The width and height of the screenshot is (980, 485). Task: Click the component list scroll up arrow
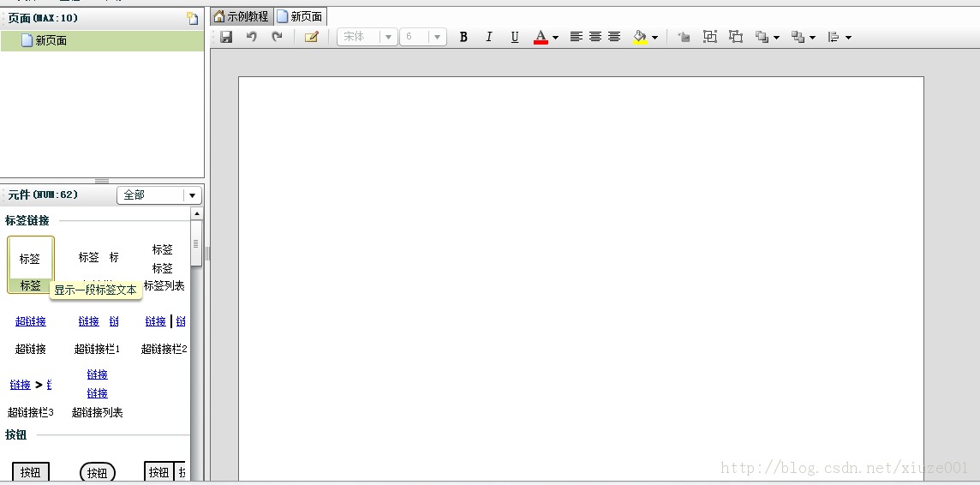[196, 213]
